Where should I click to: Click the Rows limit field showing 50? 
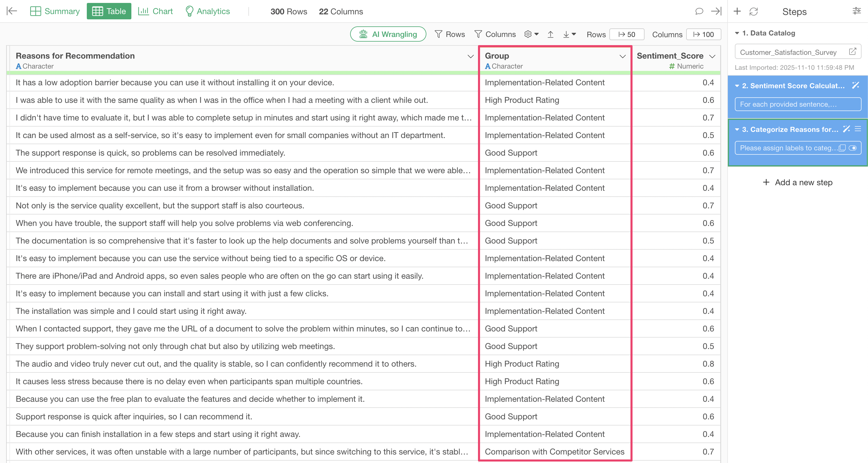(627, 34)
